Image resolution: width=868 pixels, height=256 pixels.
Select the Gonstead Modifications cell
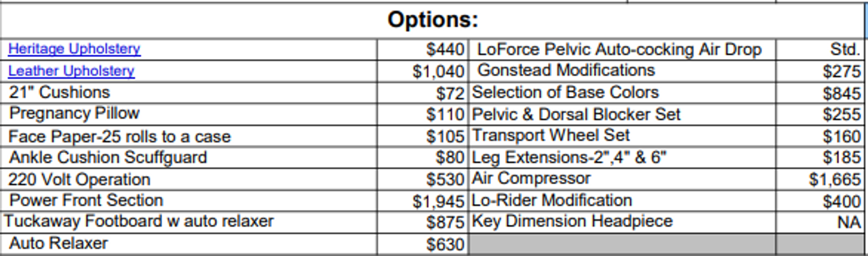622,70
